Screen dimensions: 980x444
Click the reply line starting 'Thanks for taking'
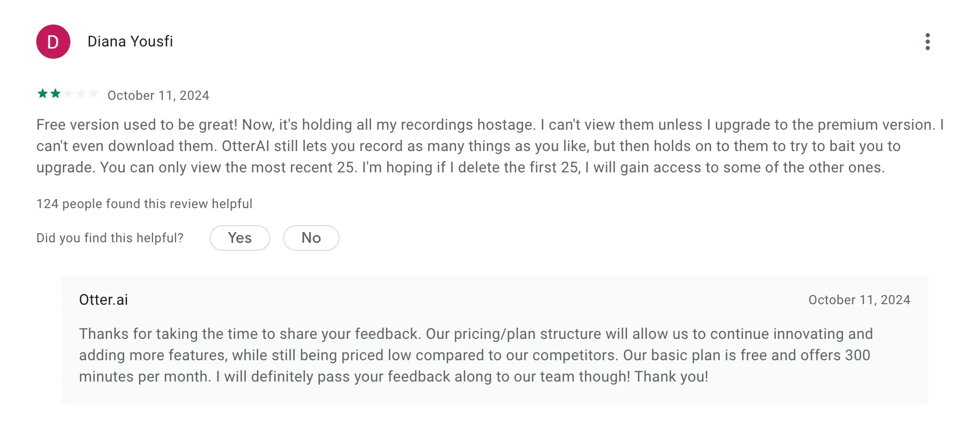tap(476, 334)
